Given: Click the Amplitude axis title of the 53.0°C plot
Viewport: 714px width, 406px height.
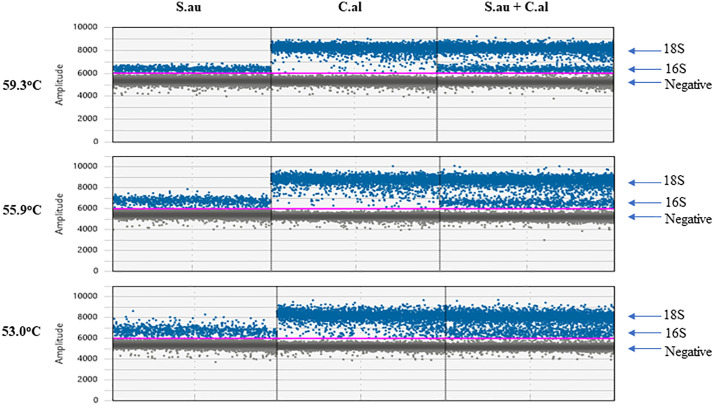Looking at the screenshot, I should point(60,344).
